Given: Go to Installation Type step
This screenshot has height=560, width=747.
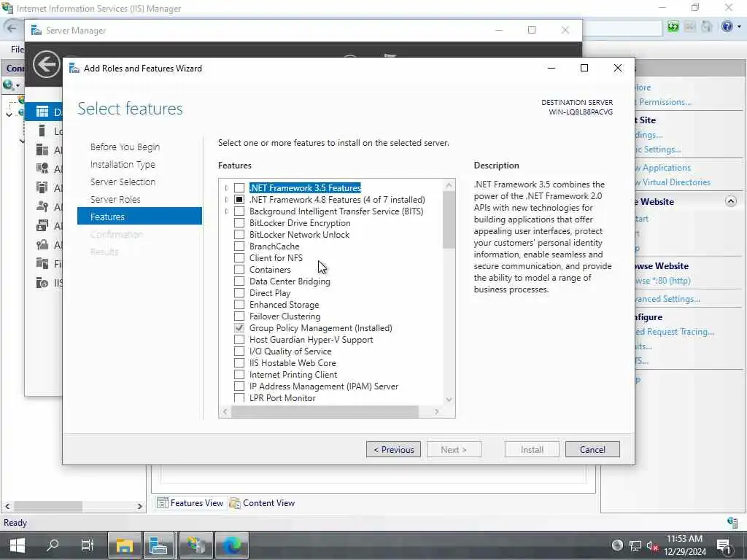Looking at the screenshot, I should 123,164.
